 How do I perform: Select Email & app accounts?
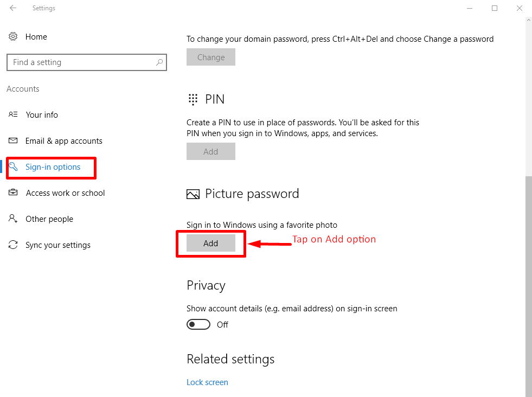pos(63,141)
